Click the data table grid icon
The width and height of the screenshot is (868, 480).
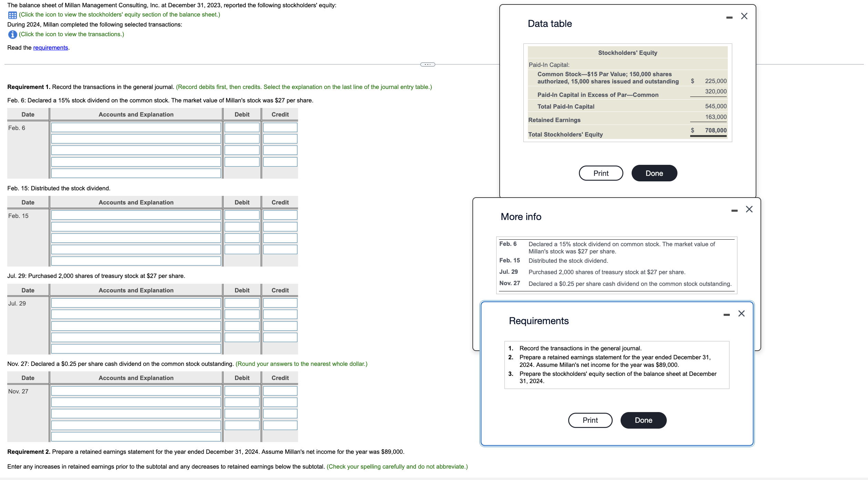coord(12,15)
